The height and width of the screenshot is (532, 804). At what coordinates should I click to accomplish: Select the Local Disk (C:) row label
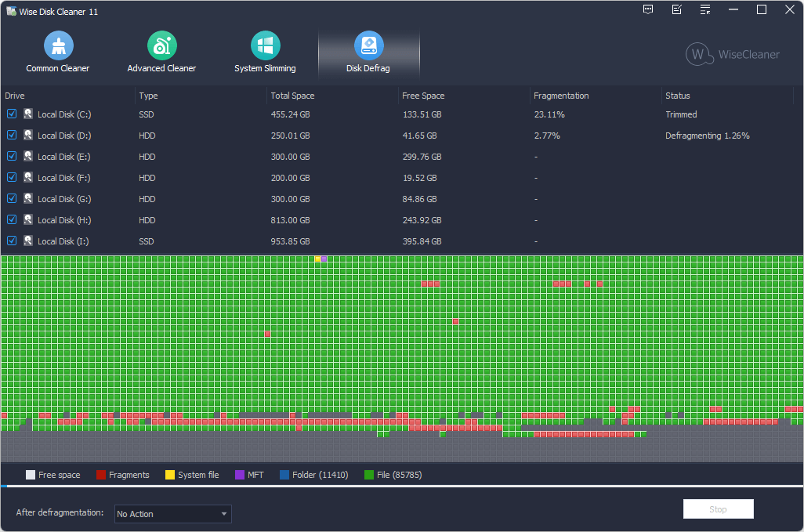(x=64, y=114)
